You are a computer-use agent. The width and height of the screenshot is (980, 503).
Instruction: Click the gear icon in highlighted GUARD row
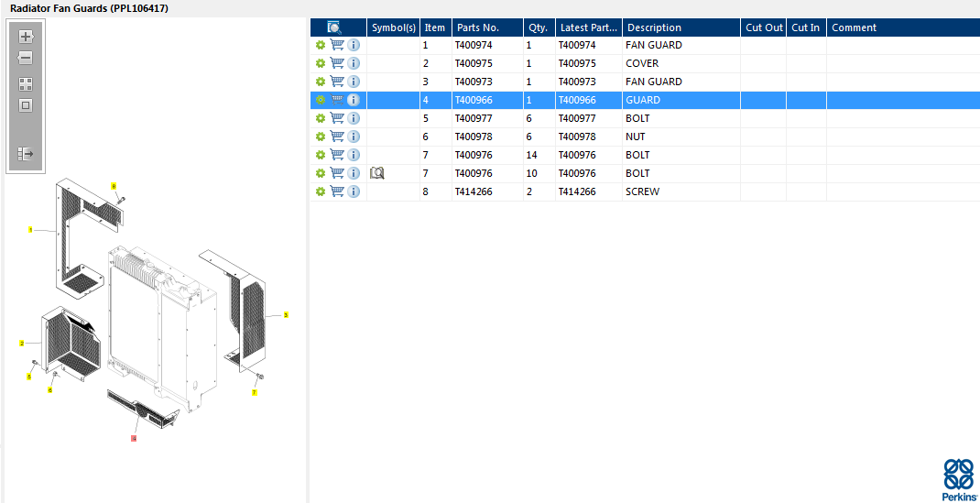321,100
